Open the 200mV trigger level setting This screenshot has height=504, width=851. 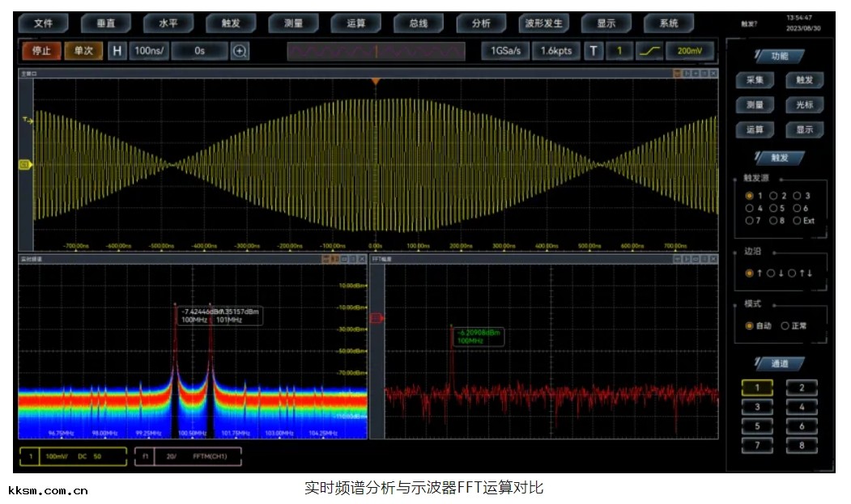click(x=690, y=51)
